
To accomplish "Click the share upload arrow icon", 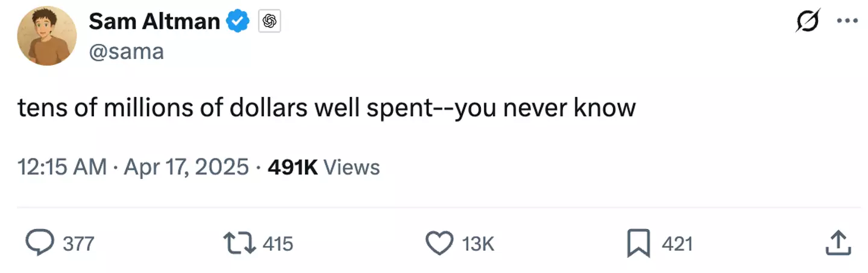I will pyautogui.click(x=837, y=243).
